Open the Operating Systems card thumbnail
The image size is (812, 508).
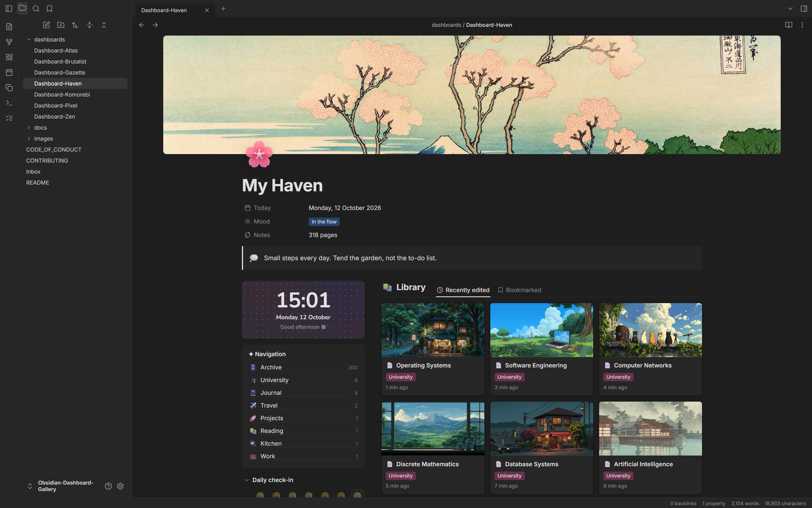click(x=433, y=330)
